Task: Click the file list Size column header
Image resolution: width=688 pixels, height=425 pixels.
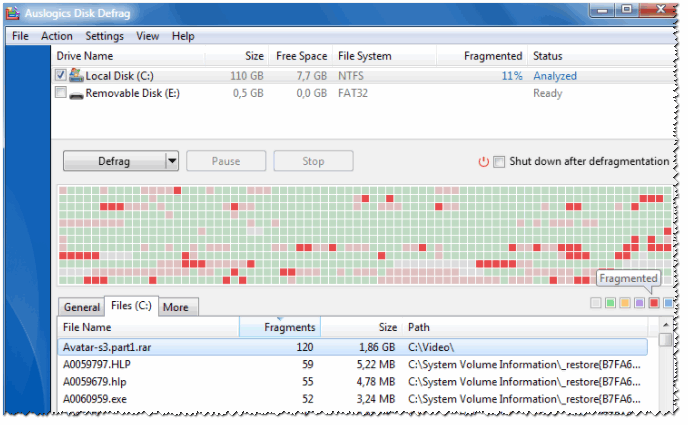Action: [361, 327]
